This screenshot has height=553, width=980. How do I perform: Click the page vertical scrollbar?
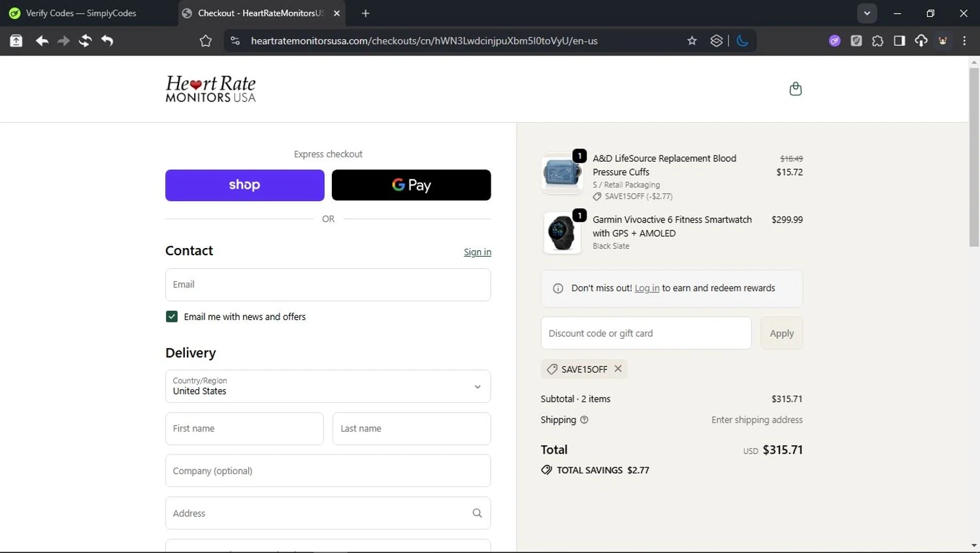pyautogui.click(x=974, y=157)
